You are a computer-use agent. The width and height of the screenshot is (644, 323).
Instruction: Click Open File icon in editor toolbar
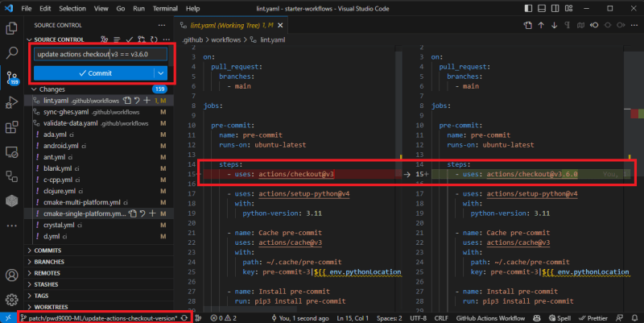(x=528, y=26)
